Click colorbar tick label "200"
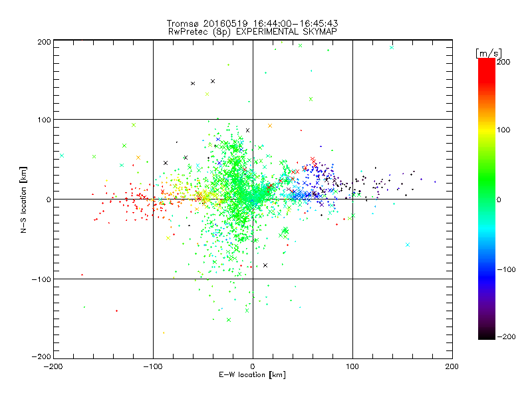The image size is (532, 399). click(x=503, y=62)
